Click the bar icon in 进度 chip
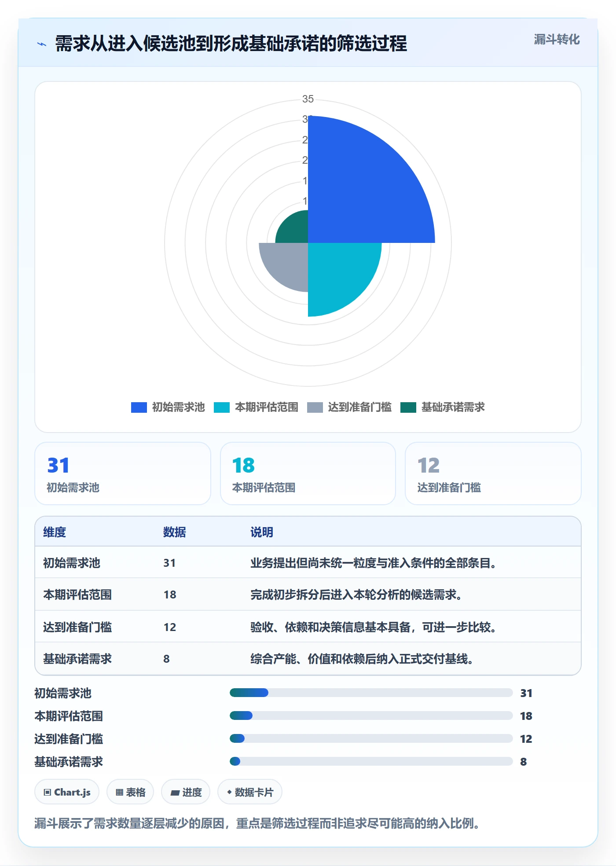The width and height of the screenshot is (616, 866). pyautogui.click(x=175, y=793)
